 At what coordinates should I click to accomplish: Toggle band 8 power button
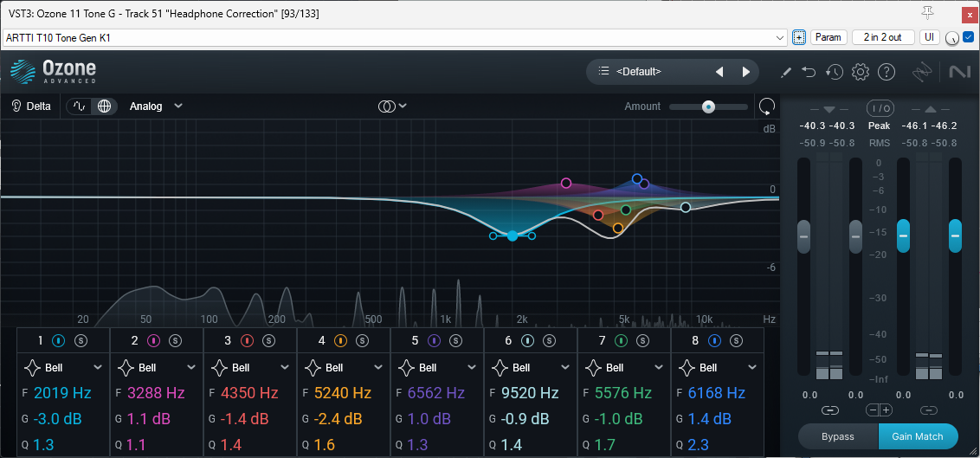[715, 340]
